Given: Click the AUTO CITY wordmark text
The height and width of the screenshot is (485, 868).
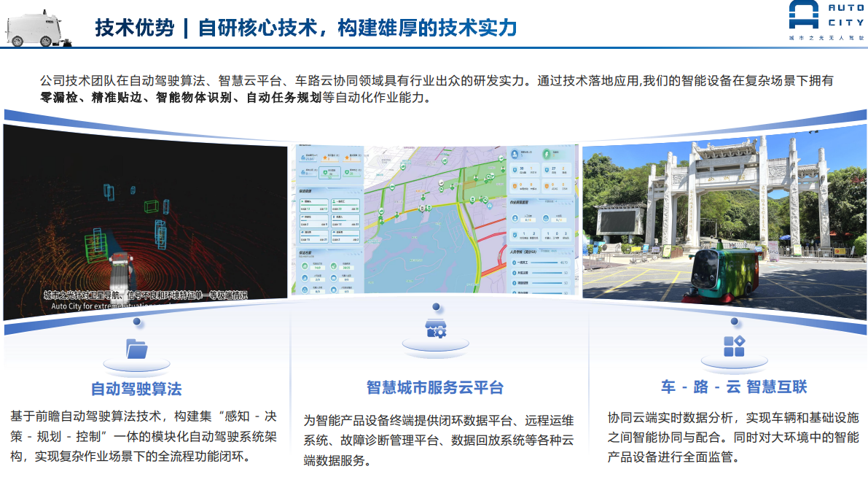Looking at the screenshot, I should (x=846, y=15).
